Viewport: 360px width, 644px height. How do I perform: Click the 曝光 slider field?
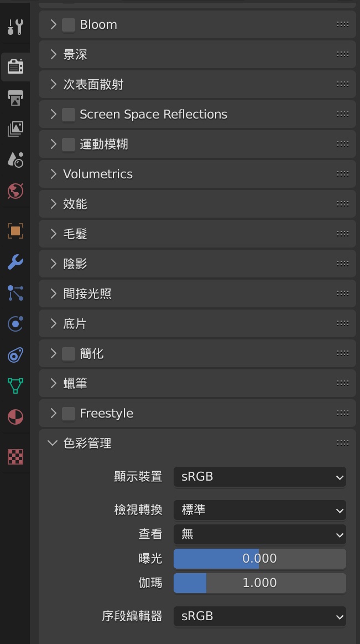pyautogui.click(x=259, y=559)
